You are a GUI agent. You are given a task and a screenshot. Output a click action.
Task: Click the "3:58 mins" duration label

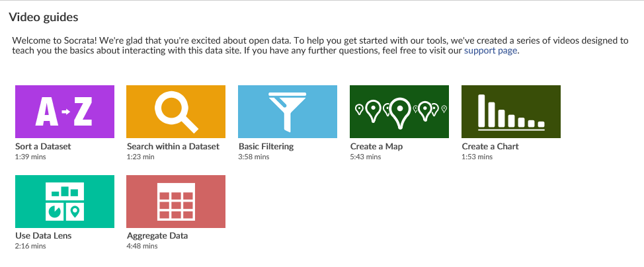coord(253,157)
